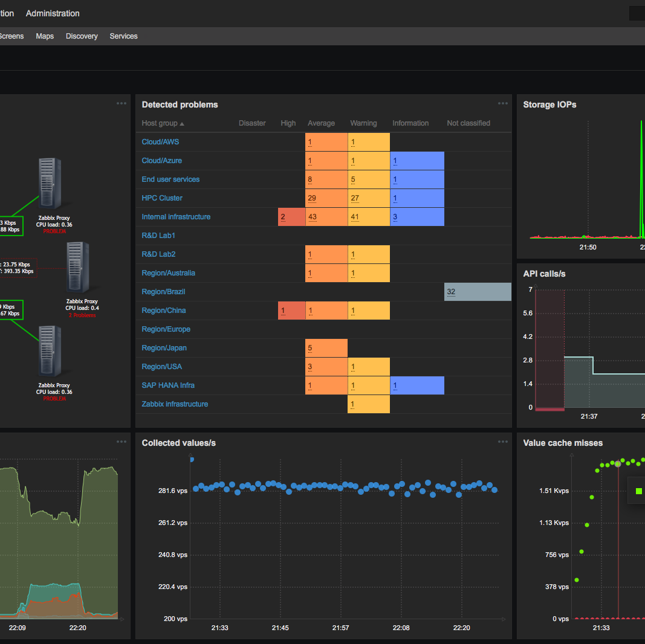Viewport: 645px width, 644px height.
Task: Click the green legend swatch in Value cache misses
Action: coord(638,492)
